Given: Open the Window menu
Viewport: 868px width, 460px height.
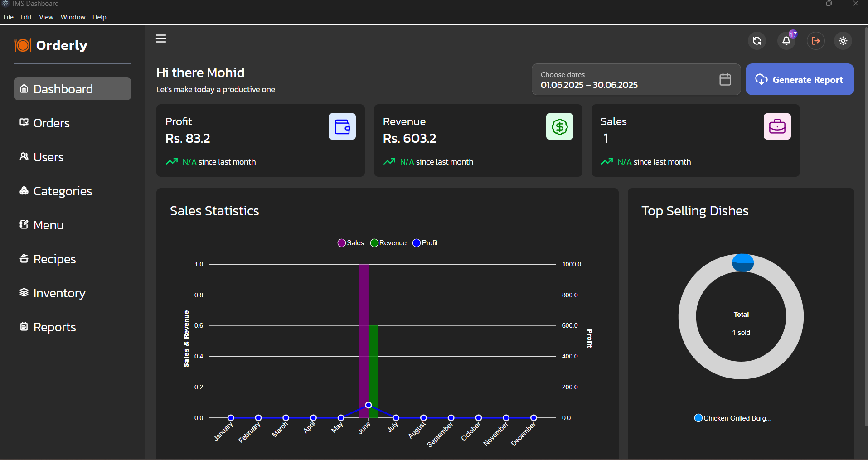Looking at the screenshot, I should (x=73, y=17).
